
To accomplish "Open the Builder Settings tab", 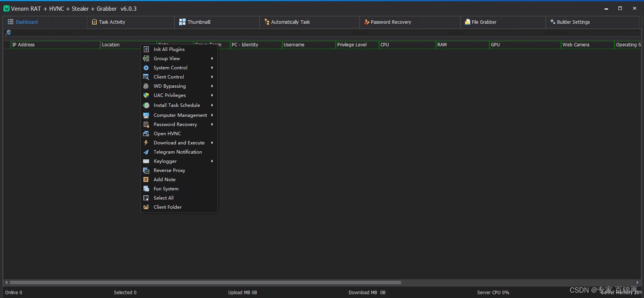I will tap(592, 22).
